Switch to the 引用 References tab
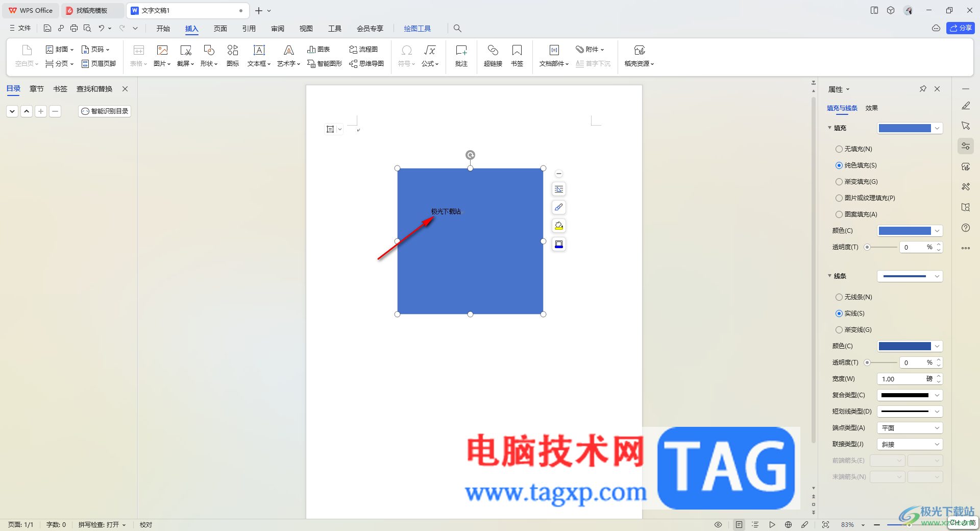Screen dimensions: 980x531 click(249, 29)
